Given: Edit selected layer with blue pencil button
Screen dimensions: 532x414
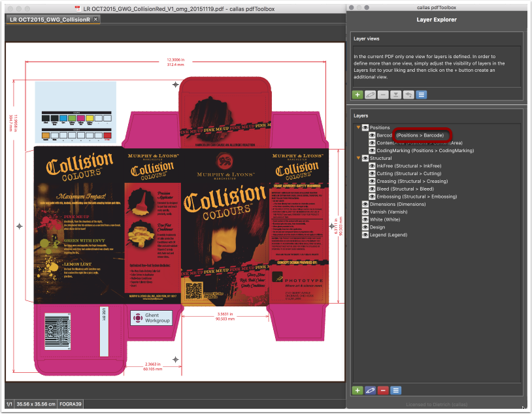Looking at the screenshot, I should coord(370,390).
